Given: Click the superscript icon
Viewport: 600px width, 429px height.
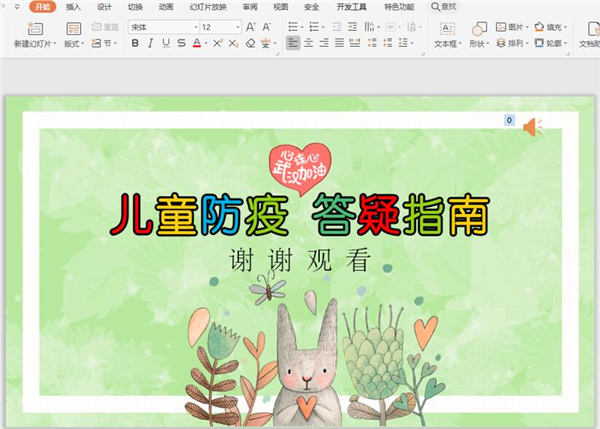Looking at the screenshot, I should tap(217, 44).
